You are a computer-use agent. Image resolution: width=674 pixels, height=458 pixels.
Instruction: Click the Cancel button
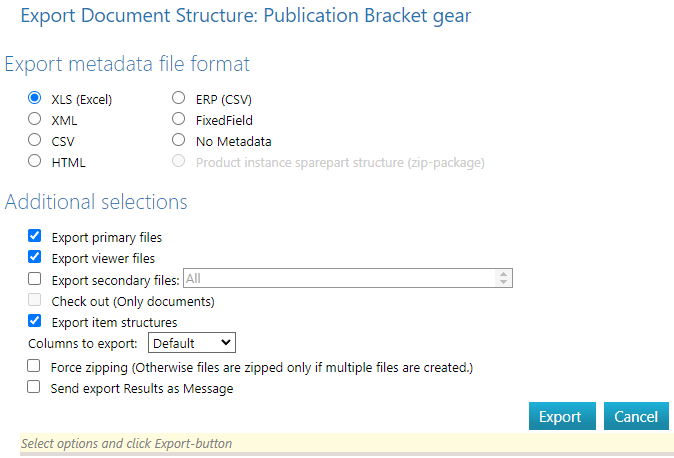(x=636, y=417)
